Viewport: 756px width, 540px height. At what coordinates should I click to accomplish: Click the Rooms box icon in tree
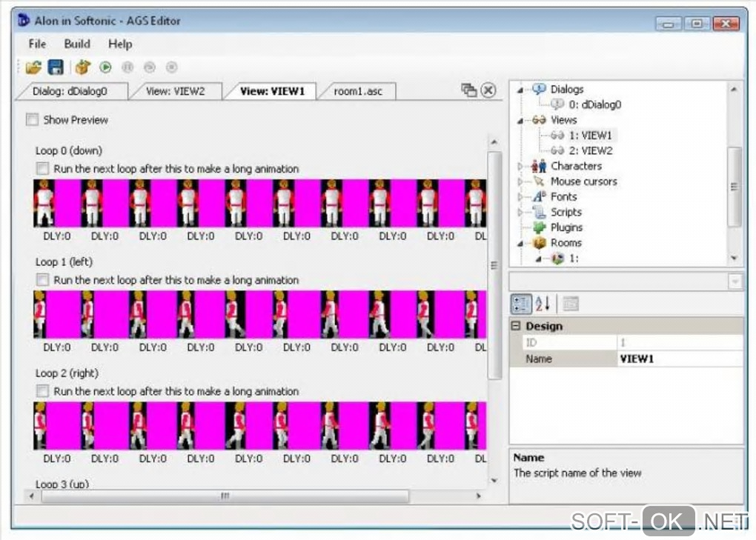[539, 243]
